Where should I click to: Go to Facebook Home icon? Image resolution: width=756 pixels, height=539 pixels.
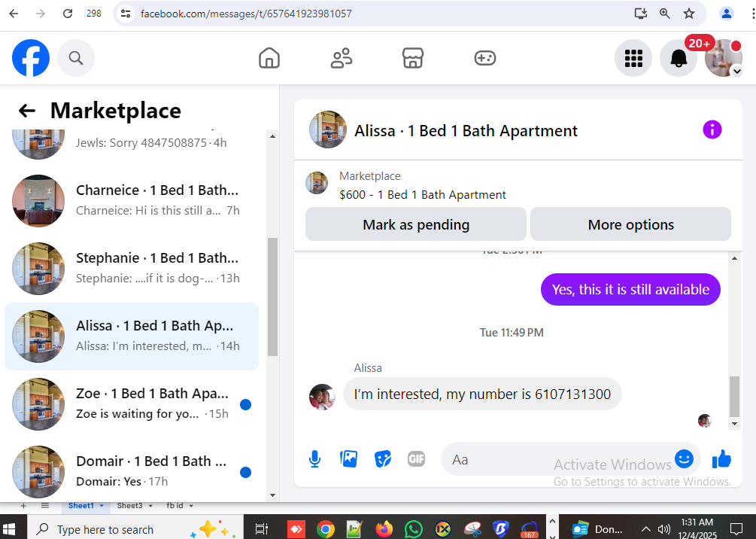(269, 58)
